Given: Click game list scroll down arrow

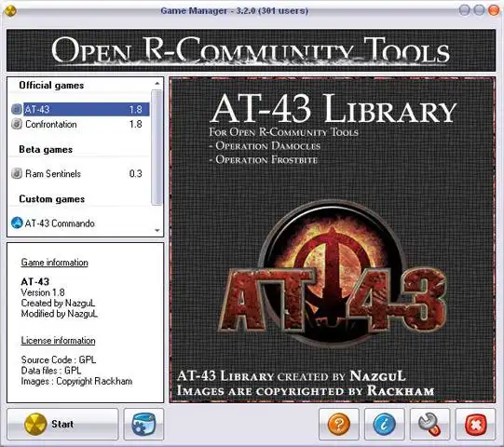Looking at the screenshot, I should pos(157,230).
